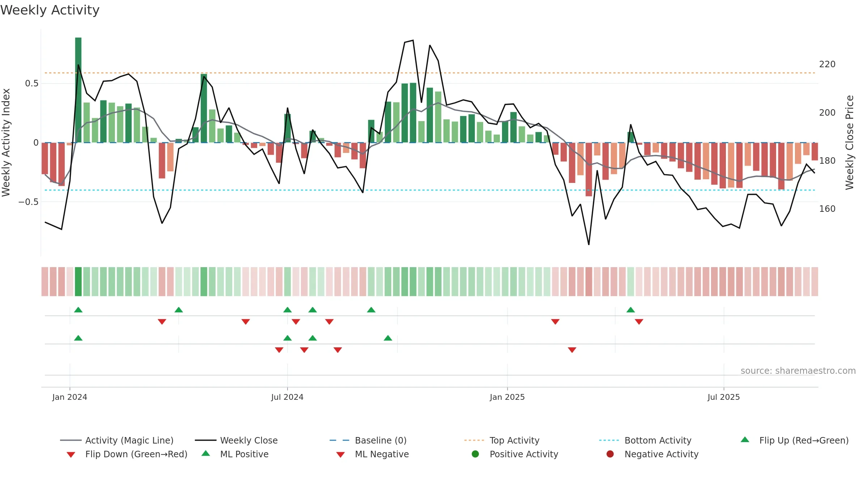Click the Negative Activity red circle icon

point(610,454)
